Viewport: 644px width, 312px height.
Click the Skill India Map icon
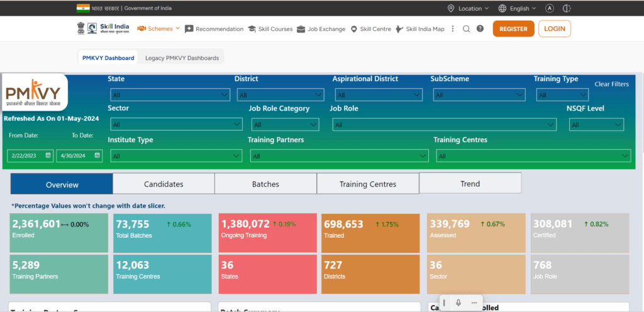pos(399,29)
